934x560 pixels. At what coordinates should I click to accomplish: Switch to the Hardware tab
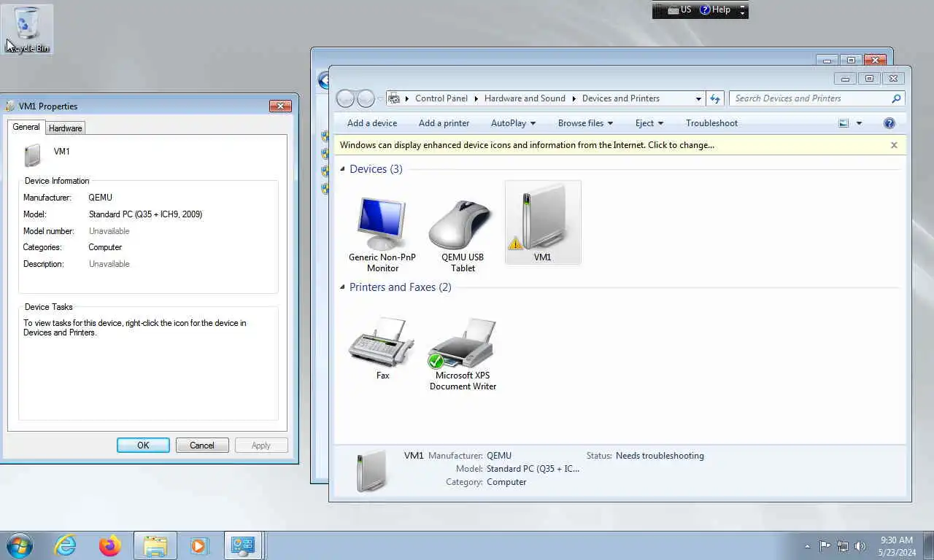point(65,128)
